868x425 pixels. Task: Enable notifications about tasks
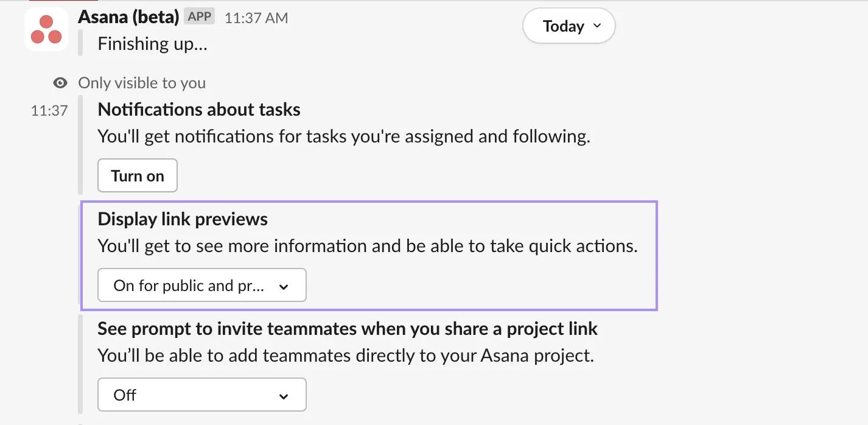click(x=137, y=175)
